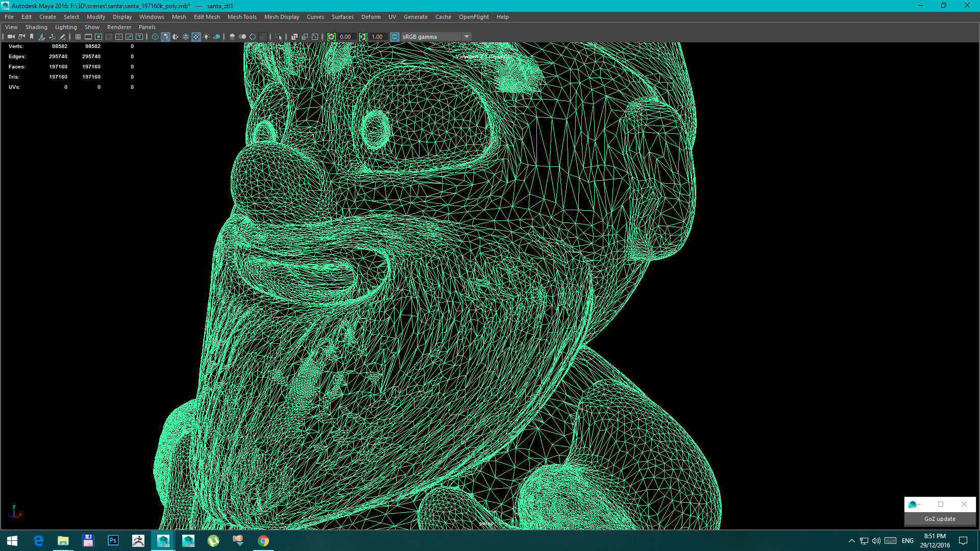Click the gamma reset icon
Viewport: 980px width, 551px height.
363,37
